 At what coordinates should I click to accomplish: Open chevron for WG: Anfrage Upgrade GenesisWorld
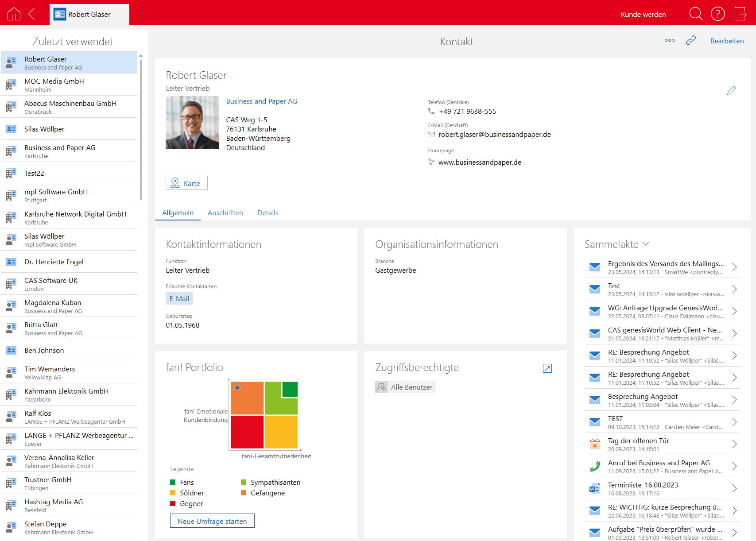(734, 311)
